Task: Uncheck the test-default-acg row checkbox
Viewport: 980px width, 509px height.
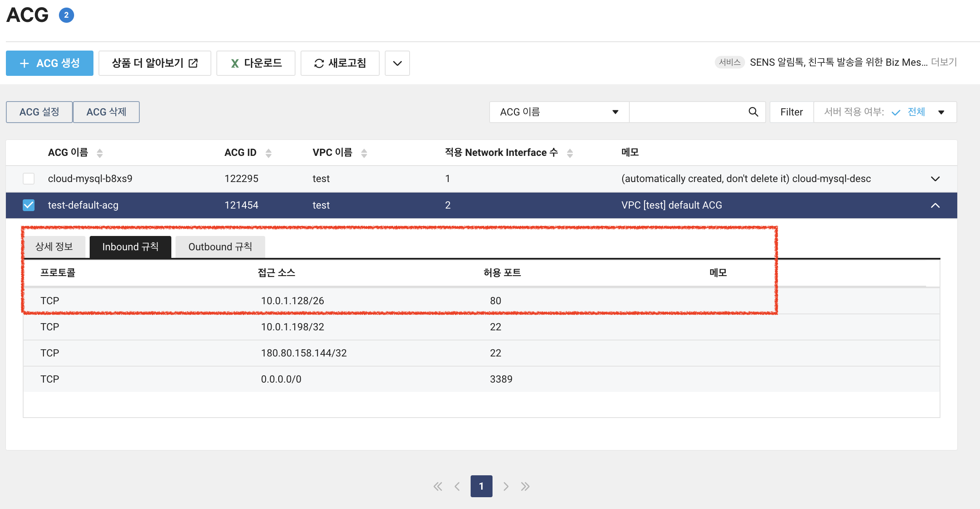Action: [29, 205]
